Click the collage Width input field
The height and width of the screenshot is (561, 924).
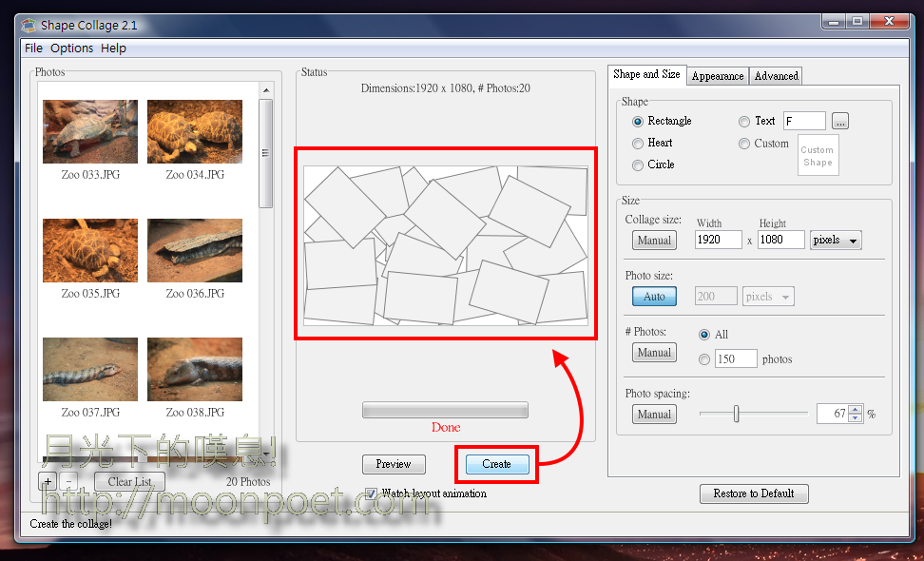(x=718, y=241)
